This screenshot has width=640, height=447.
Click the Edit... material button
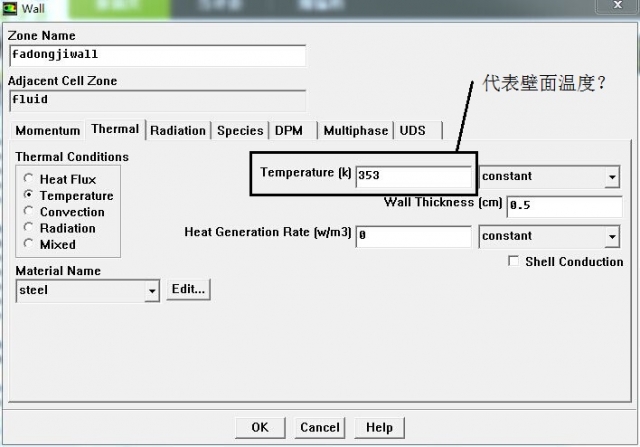[188, 289]
